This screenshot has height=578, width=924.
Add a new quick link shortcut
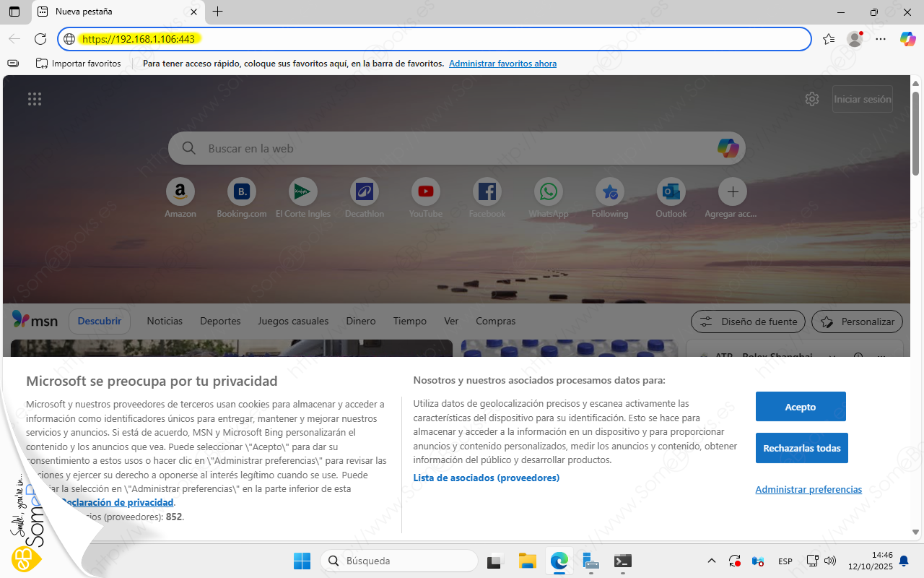point(733,191)
